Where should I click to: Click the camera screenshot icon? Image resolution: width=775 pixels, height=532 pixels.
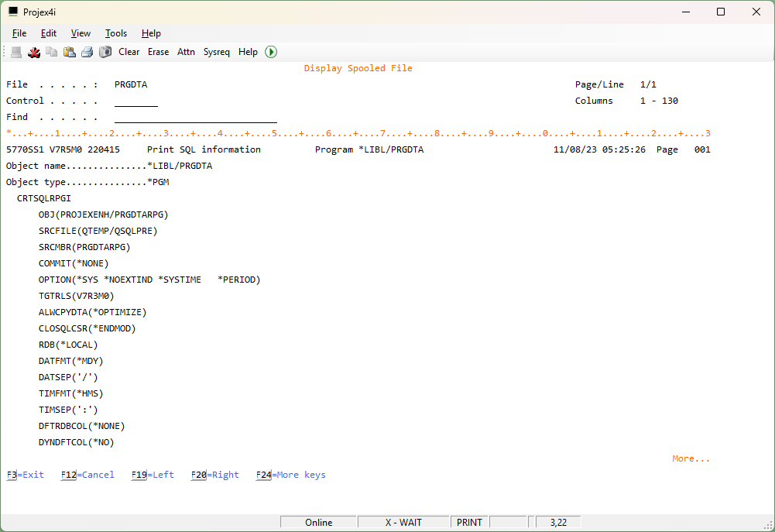(x=105, y=52)
